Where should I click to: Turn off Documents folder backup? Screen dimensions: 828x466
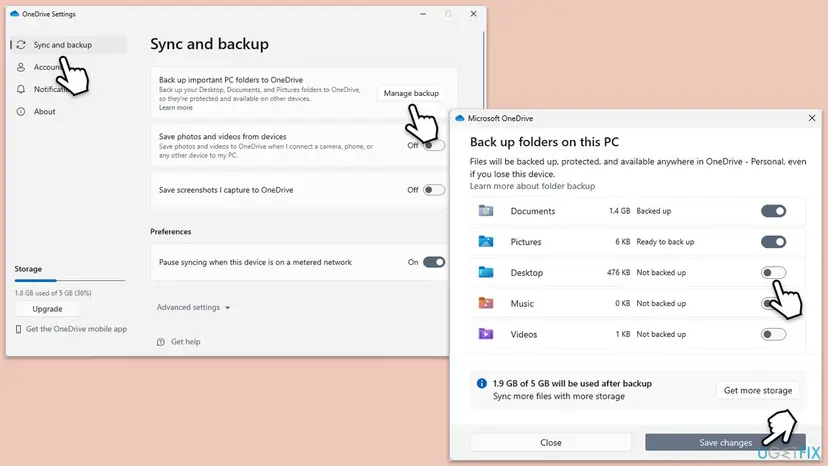click(774, 211)
